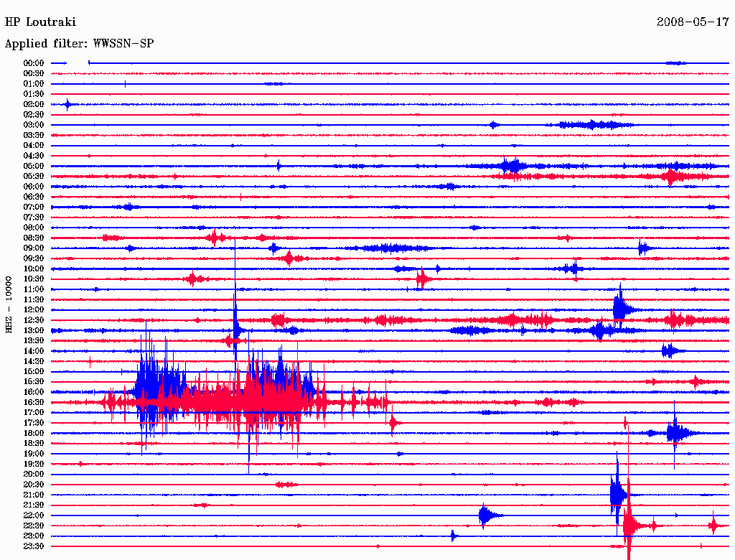
Task: Click the 2008-05-17 date label
Action: 693,22
